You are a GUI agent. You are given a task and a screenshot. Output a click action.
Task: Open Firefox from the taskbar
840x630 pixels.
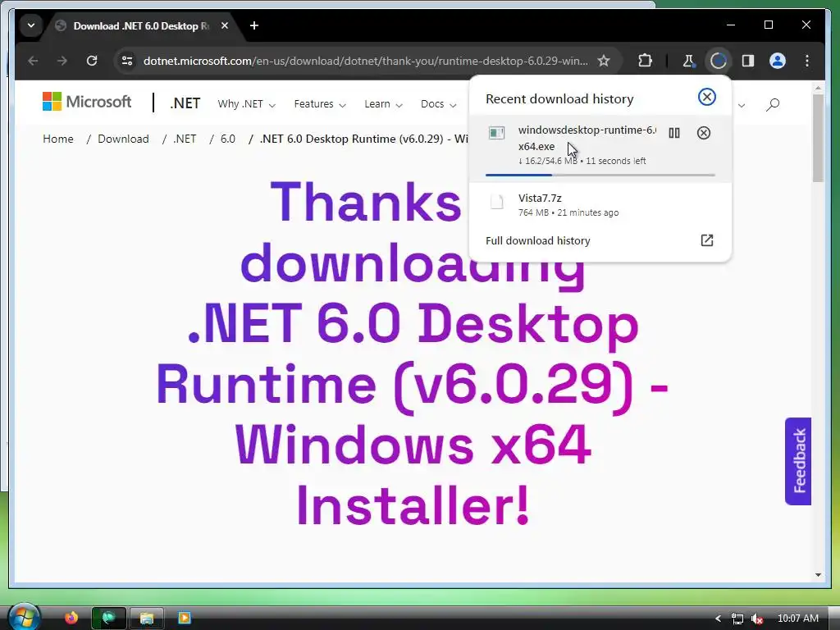tap(71, 619)
